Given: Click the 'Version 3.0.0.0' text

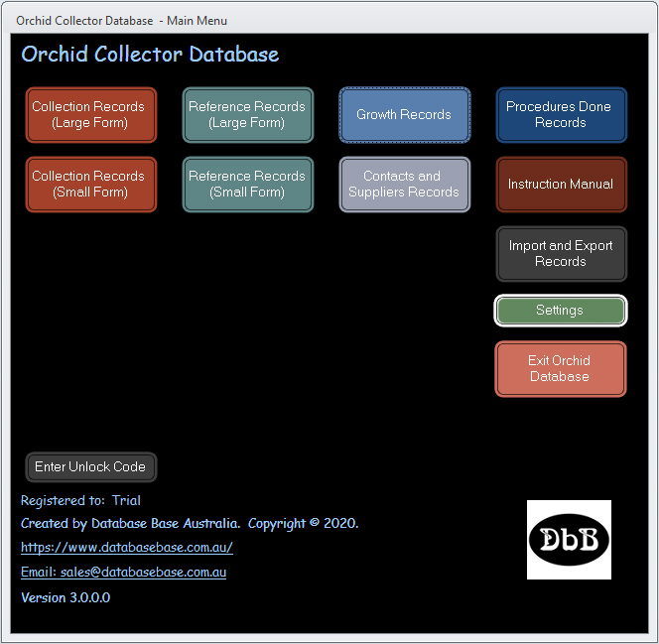Looking at the screenshot, I should click(x=66, y=597).
